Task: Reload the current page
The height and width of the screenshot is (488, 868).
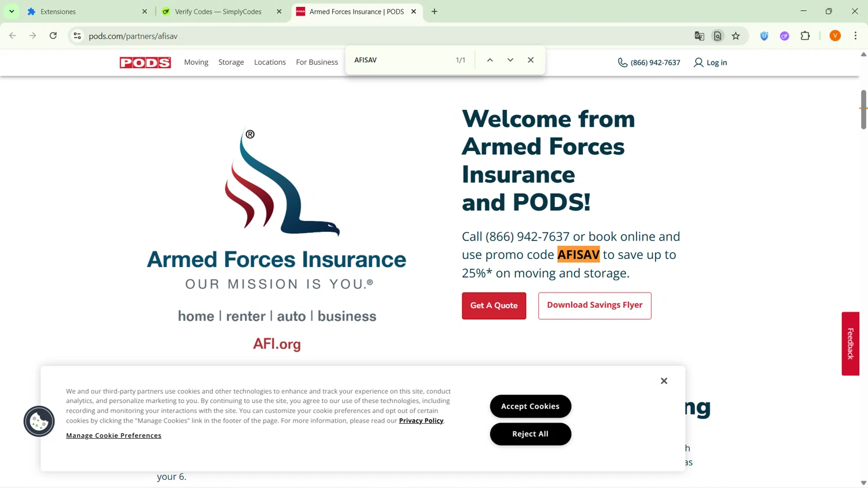Action: coord(53,36)
